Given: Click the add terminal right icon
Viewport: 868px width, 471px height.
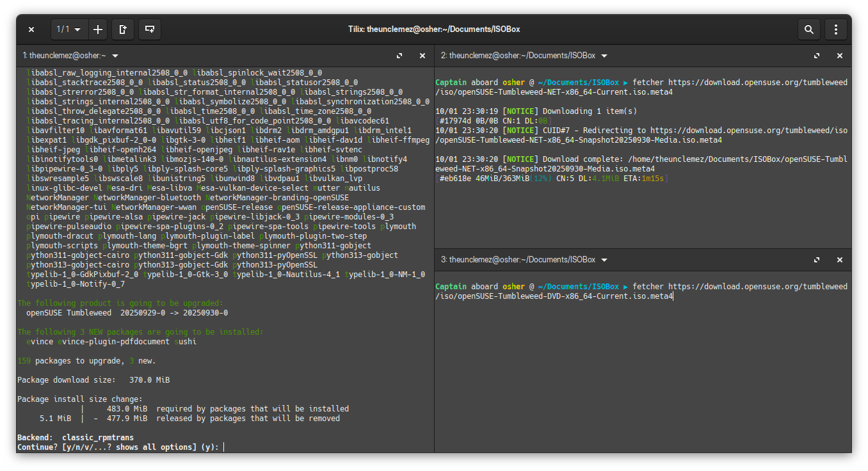Looking at the screenshot, I should tap(123, 29).
